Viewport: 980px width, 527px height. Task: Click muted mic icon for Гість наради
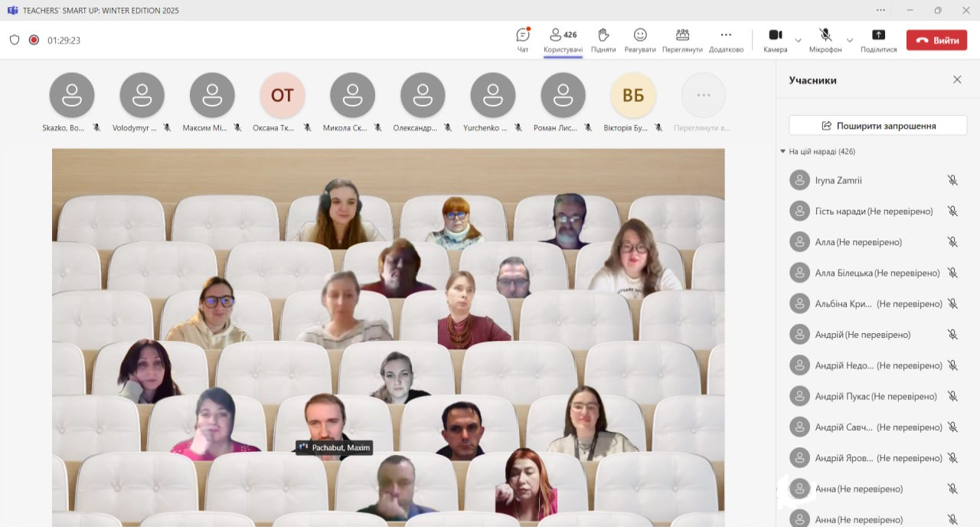click(x=952, y=211)
